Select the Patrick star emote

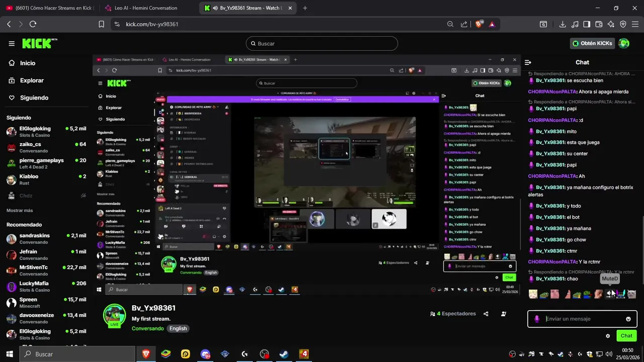[x=567, y=294]
